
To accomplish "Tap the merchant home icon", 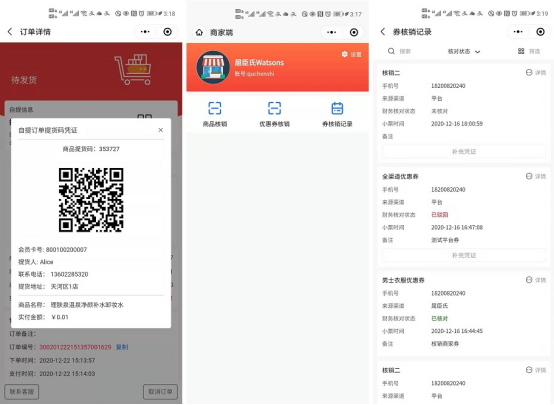I will tap(199, 33).
